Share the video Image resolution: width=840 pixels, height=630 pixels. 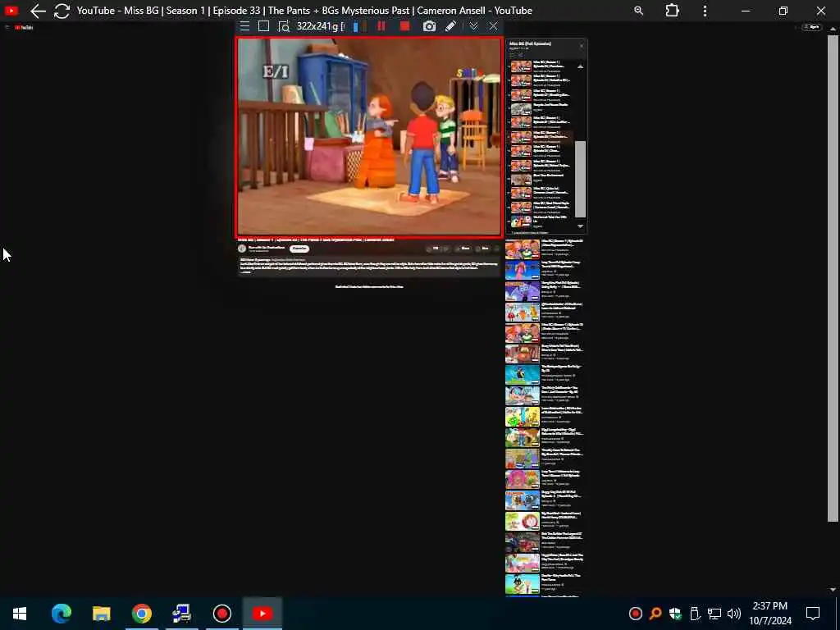463,249
